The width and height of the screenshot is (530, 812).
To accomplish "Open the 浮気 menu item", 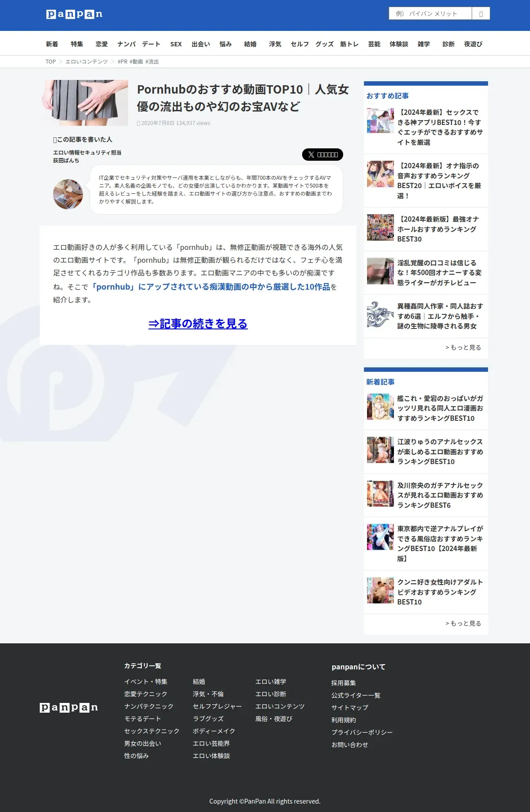I will [x=275, y=44].
